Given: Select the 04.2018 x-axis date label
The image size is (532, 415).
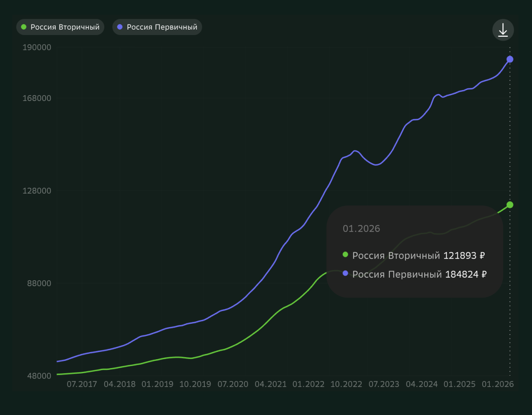Looking at the screenshot, I should 119,384.
